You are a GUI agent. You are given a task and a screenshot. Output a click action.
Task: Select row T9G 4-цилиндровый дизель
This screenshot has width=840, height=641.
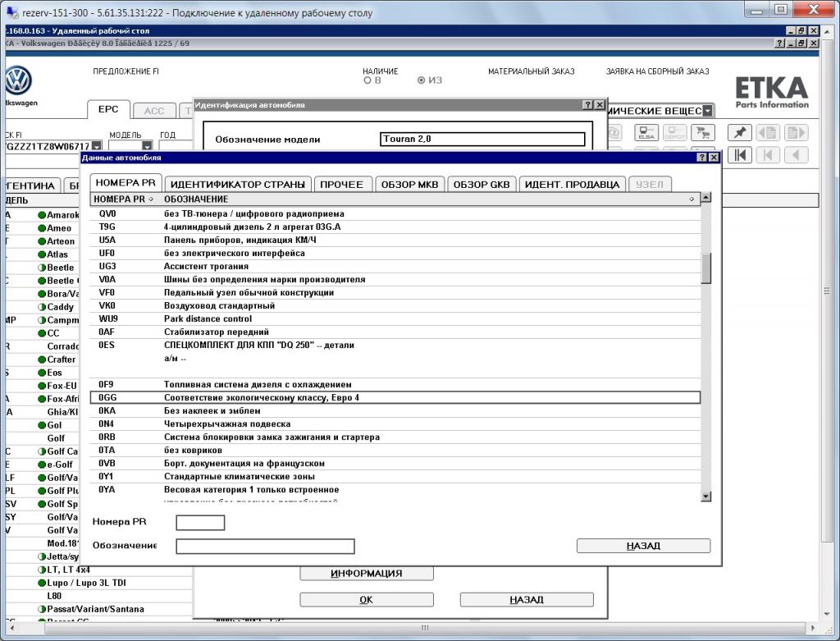click(x=395, y=227)
